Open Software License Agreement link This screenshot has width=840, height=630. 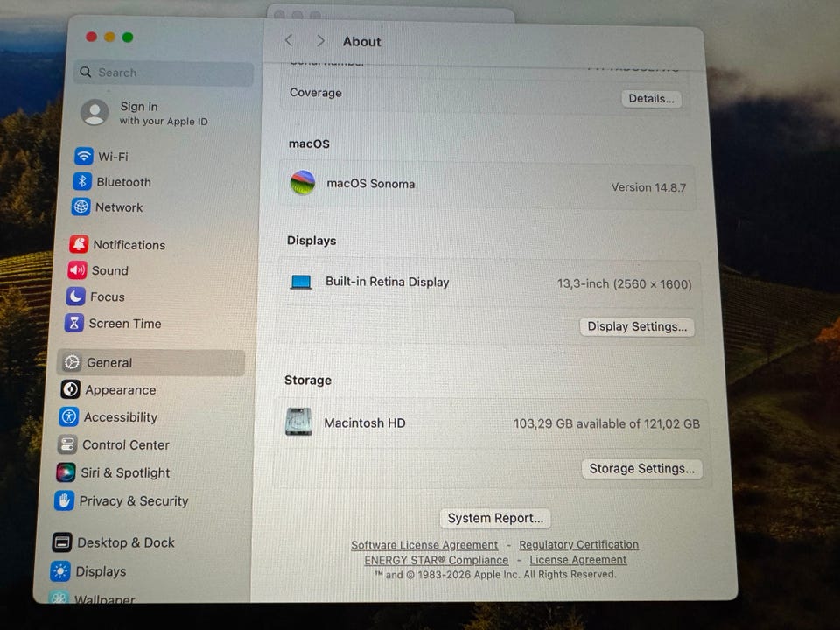[x=424, y=545]
